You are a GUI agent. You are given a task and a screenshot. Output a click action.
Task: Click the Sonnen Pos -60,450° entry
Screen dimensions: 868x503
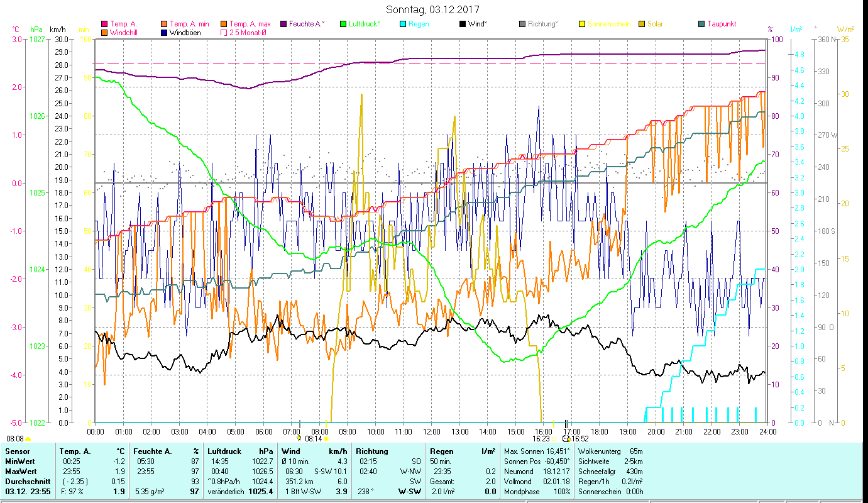coord(537,462)
